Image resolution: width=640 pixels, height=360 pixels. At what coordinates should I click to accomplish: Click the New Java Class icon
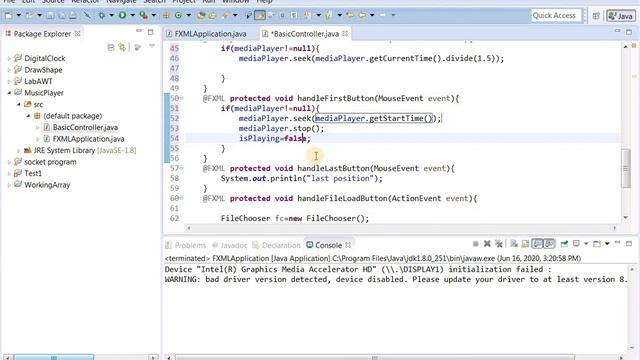click(178, 16)
